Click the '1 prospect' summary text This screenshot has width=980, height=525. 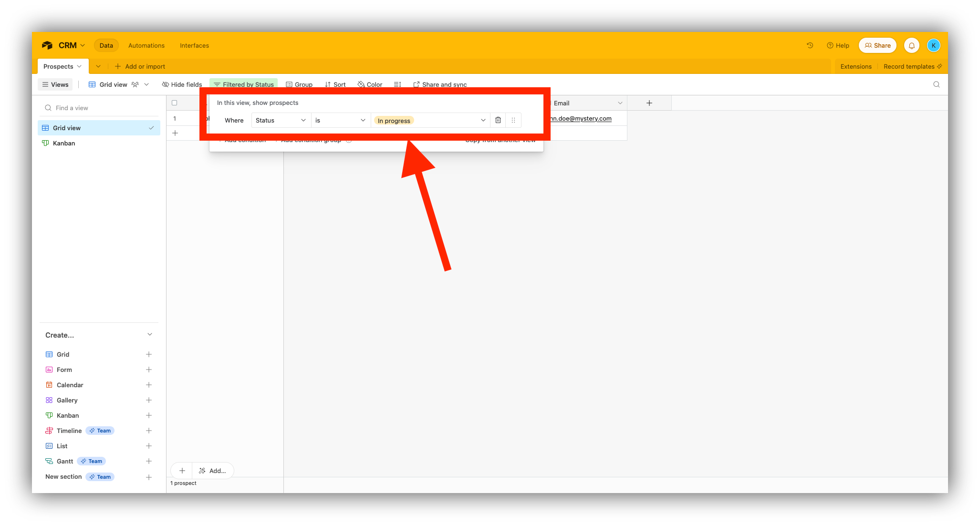(183, 483)
